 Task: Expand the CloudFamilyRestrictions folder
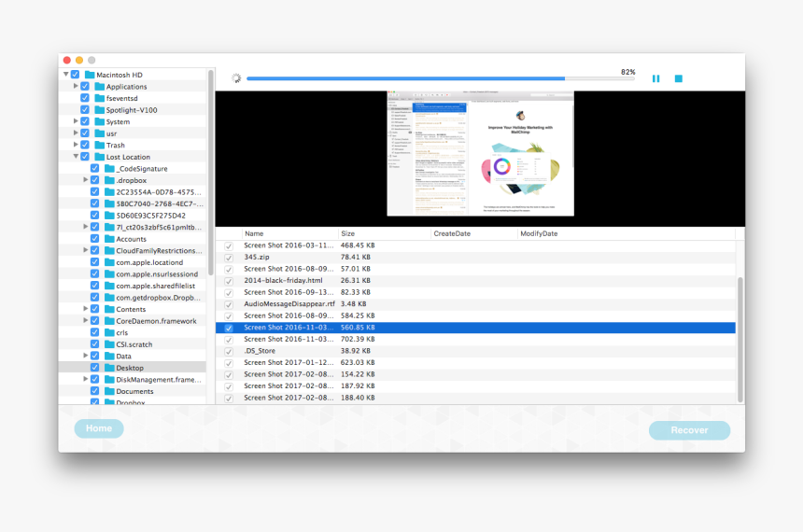[x=86, y=250]
